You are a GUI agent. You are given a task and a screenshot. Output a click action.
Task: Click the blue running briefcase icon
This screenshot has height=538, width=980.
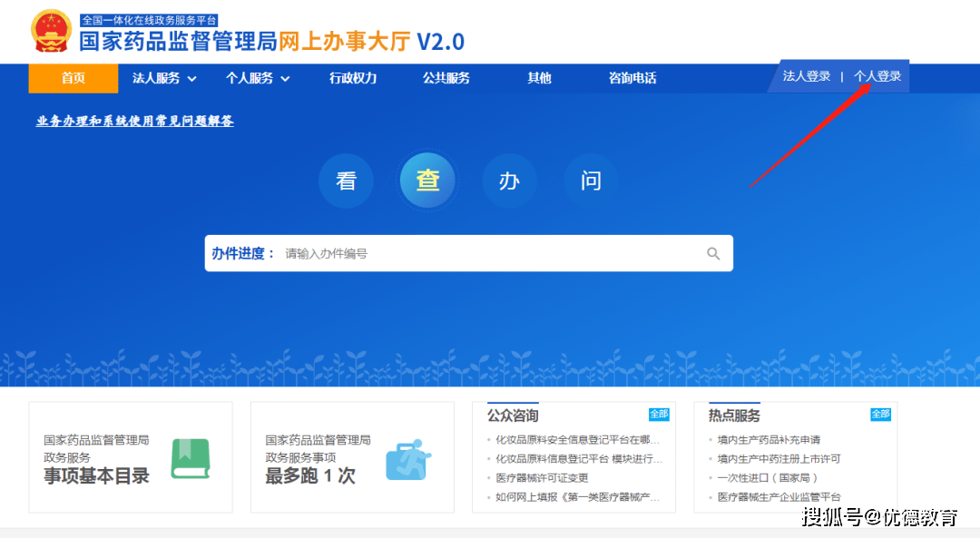[x=408, y=459]
